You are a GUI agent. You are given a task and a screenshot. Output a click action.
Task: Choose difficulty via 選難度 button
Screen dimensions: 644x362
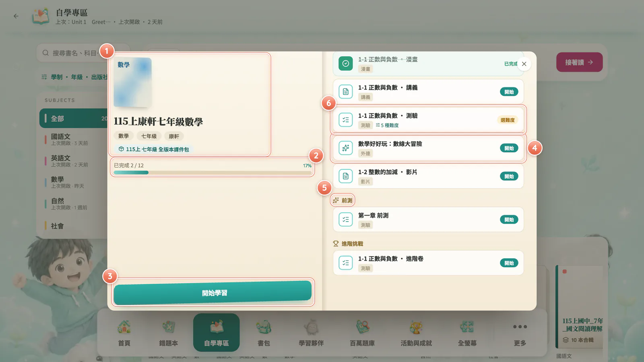508,120
